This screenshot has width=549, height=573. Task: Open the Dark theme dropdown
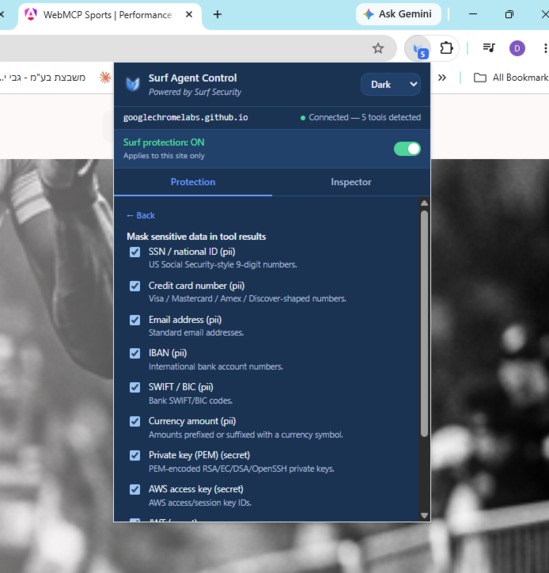(x=390, y=84)
